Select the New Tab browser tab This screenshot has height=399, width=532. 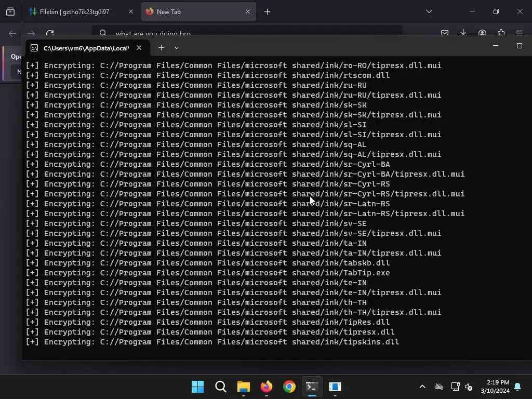(198, 11)
